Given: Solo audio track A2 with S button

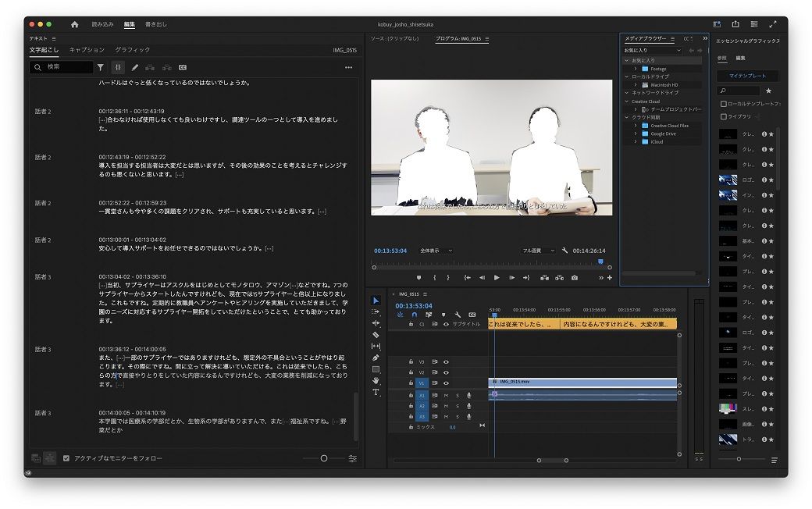Looking at the screenshot, I should point(458,406).
